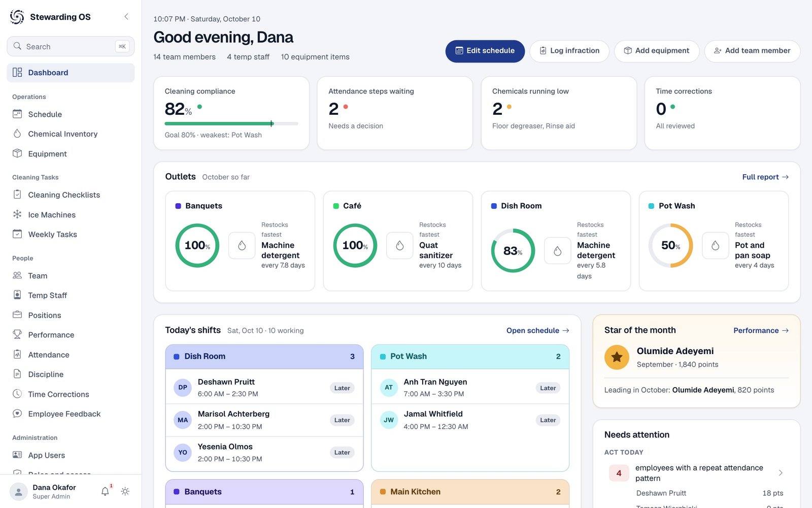The width and height of the screenshot is (812, 508).
Task: Click the star of the month badge
Action: [617, 357]
